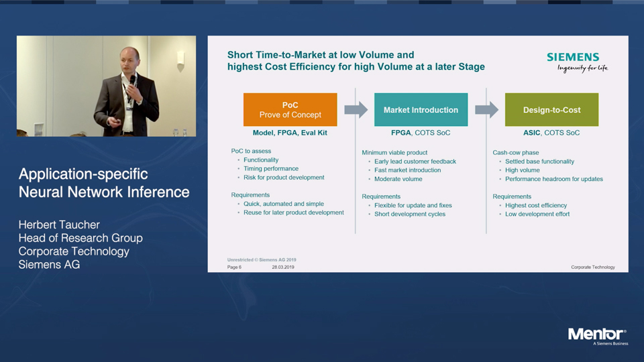
Task: Click the 'Corporate Technology' slide footer text
Action: point(592,267)
